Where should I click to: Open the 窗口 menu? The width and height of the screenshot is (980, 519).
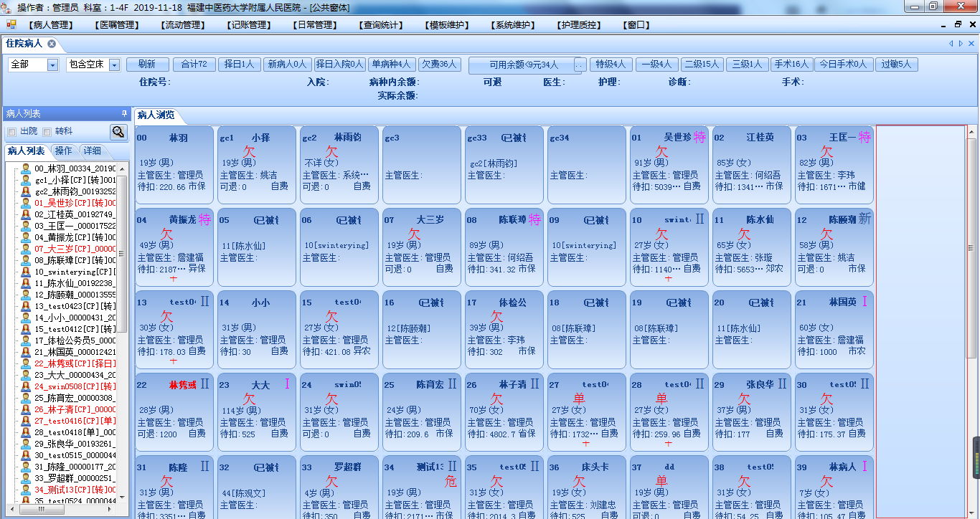tap(636, 25)
